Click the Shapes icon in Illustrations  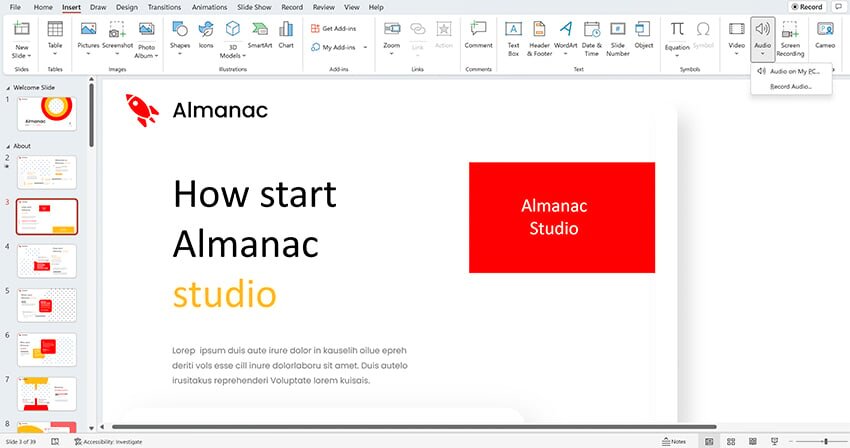pos(180,34)
